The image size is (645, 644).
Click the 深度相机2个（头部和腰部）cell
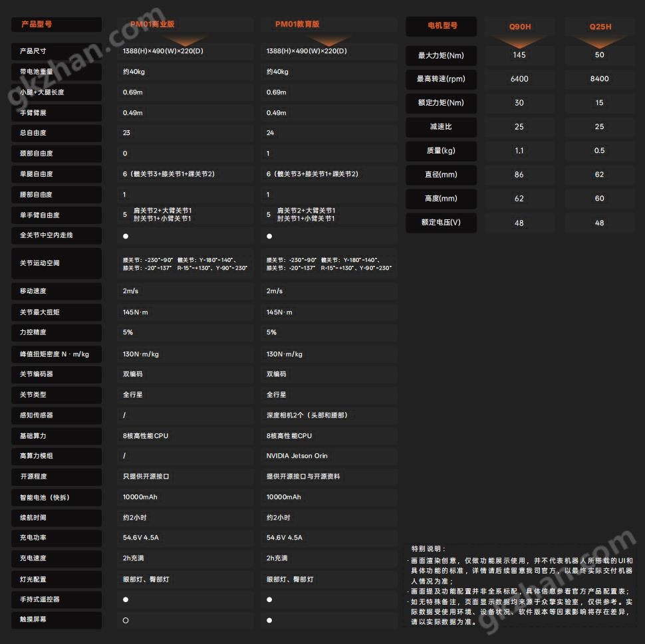coord(307,415)
